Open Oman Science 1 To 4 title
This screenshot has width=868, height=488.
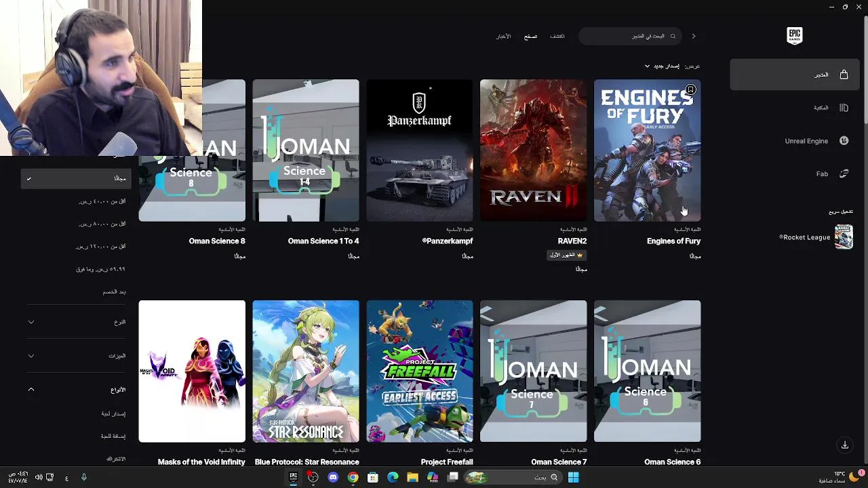323,241
